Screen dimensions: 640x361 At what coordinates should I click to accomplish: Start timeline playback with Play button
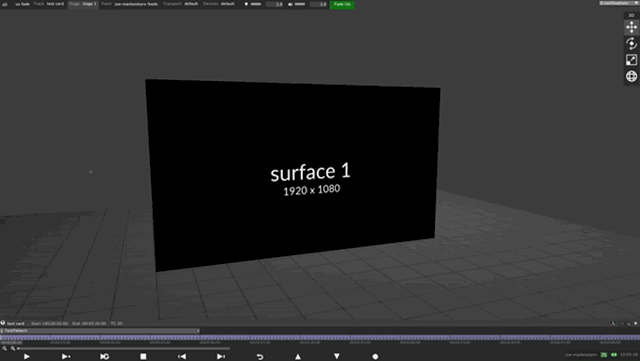[27, 357]
